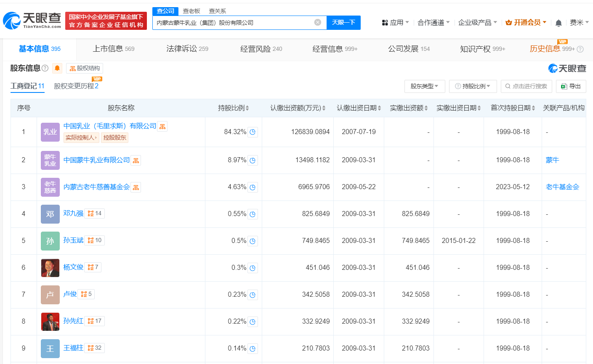Click relationship graph icon beside 中国蒙牛乳业有限公司
Viewport: 593px width, 364px height.
(x=136, y=160)
